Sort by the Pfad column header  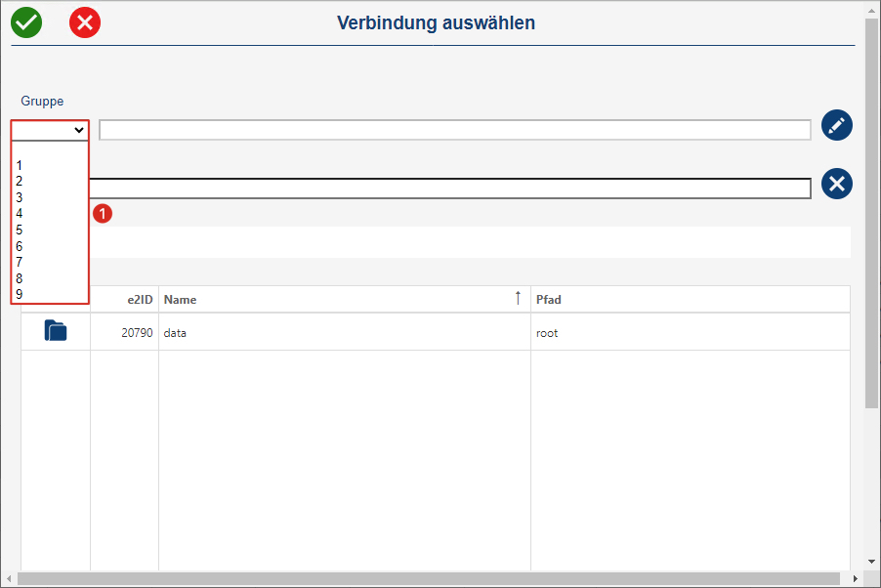coord(548,300)
